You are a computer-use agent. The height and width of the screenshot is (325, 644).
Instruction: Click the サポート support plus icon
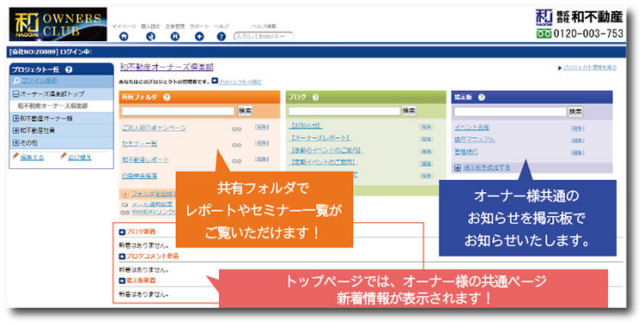(199, 37)
